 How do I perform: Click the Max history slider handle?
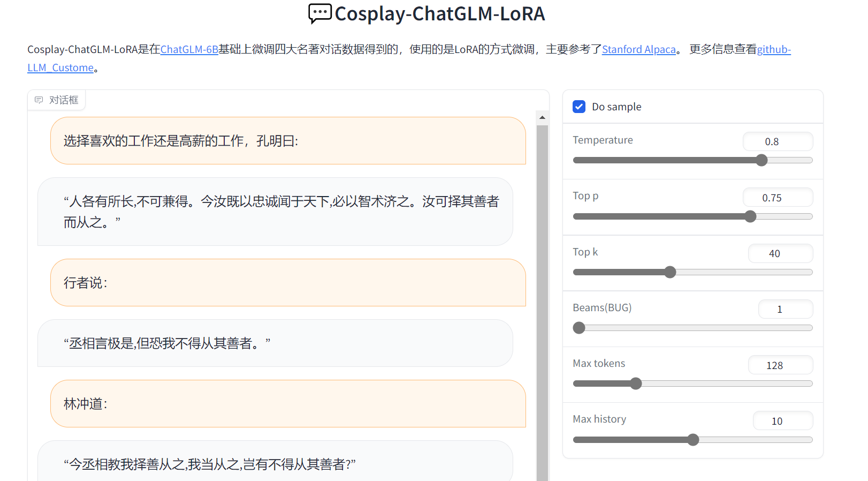pyautogui.click(x=693, y=440)
